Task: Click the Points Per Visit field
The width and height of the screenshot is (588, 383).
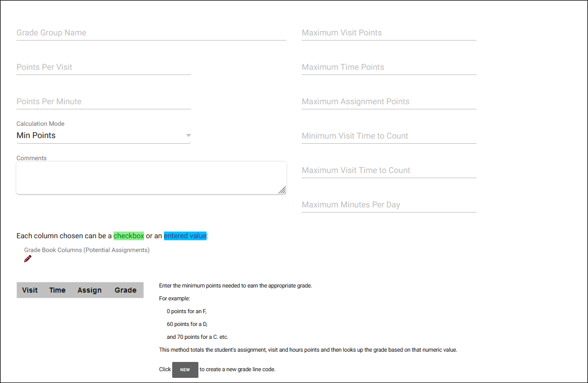Action: click(104, 67)
